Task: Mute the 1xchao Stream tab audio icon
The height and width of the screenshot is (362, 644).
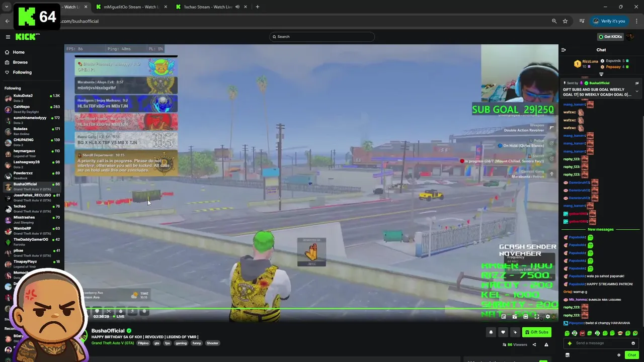Action: [237, 7]
